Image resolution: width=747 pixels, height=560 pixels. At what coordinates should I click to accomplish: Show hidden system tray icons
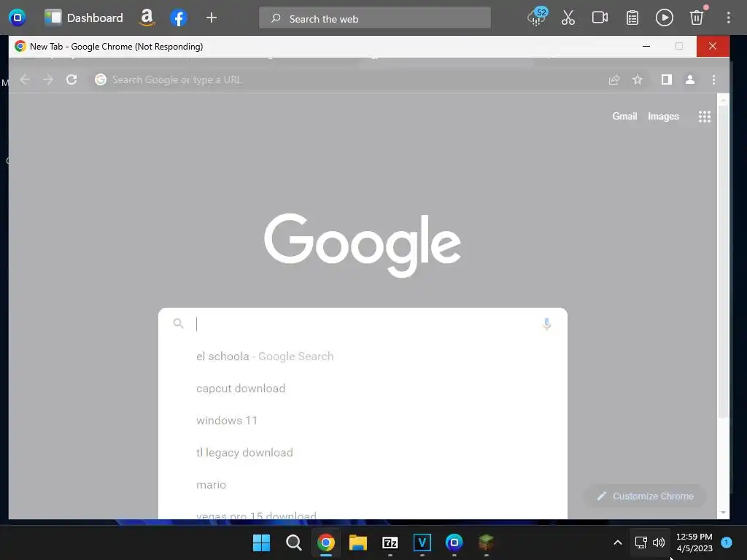[617, 542]
